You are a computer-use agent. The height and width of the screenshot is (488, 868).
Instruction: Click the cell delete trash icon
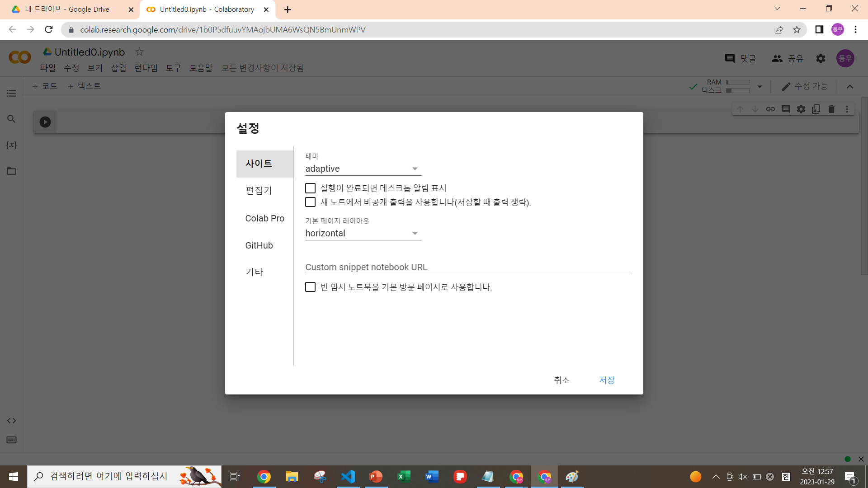[x=831, y=109]
